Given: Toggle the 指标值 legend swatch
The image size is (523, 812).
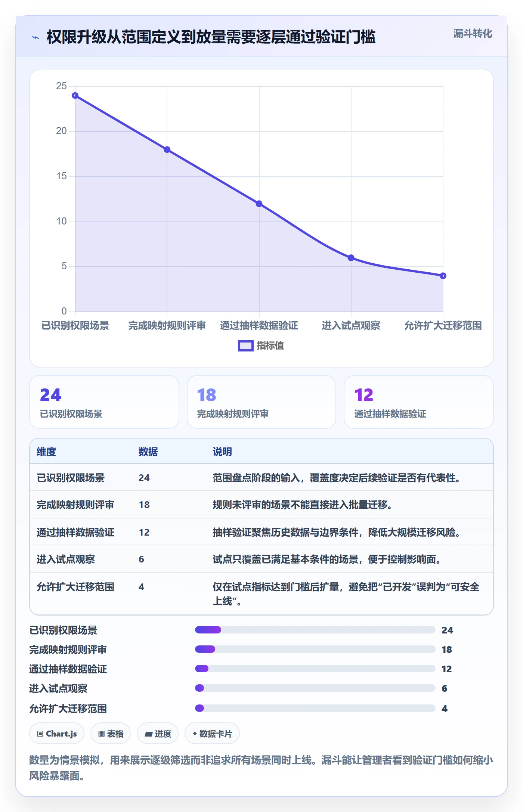Looking at the screenshot, I should coord(245,346).
